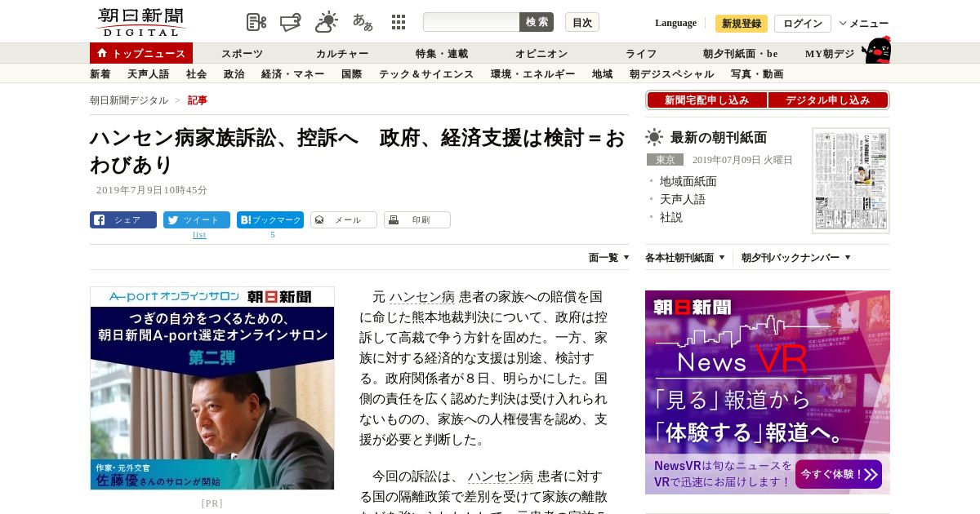Open the 写真・動画 submenu item
The image size is (980, 514).
click(x=757, y=74)
